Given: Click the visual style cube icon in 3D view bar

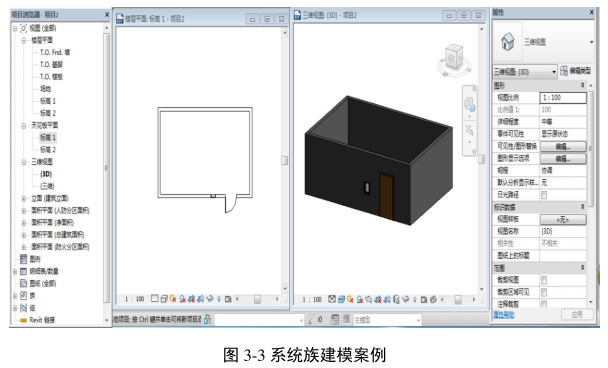Looking at the screenshot, I should tap(341, 299).
